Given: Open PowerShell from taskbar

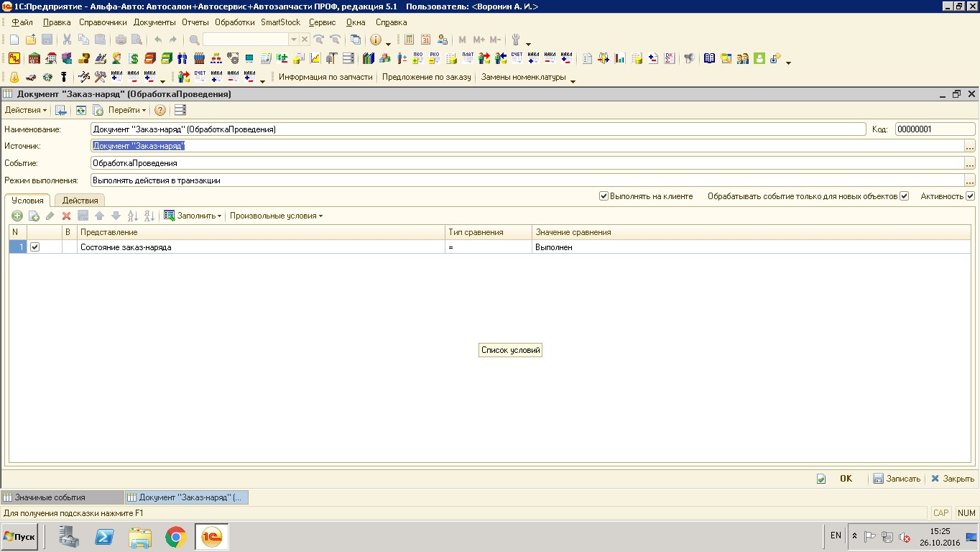Looking at the screenshot, I should pyautogui.click(x=105, y=537).
